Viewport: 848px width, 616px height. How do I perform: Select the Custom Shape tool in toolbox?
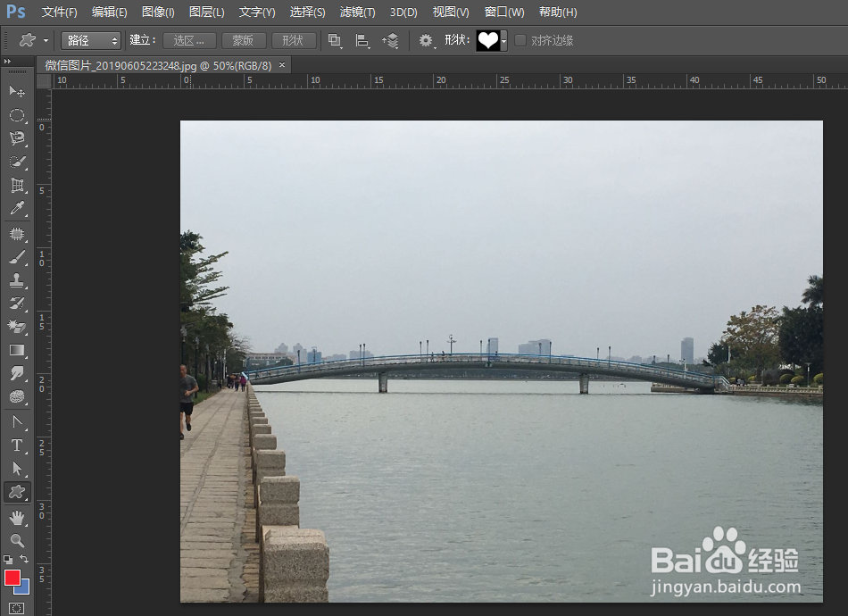pos(17,492)
